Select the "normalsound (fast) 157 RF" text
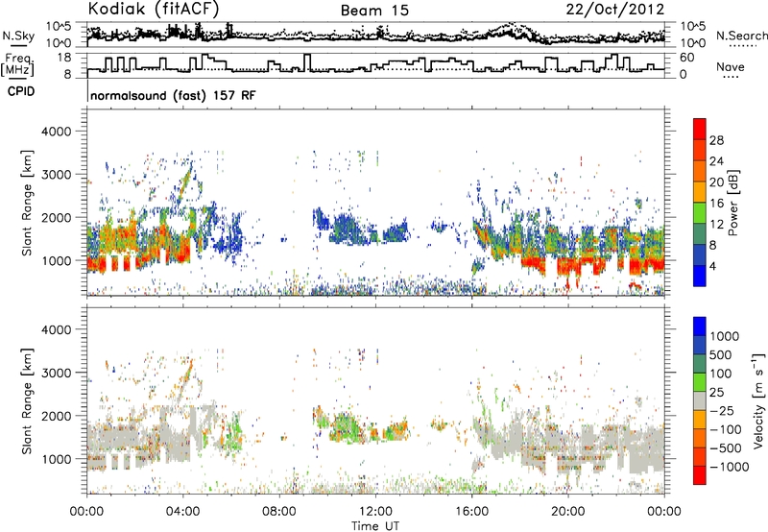Screen dimensions: 768x532 pyautogui.click(x=173, y=95)
